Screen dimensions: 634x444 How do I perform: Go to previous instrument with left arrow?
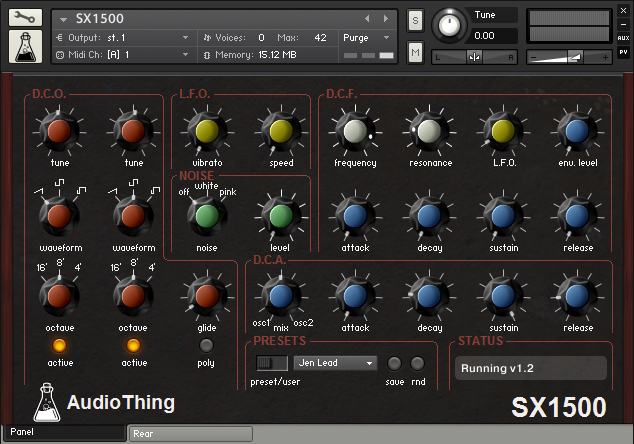368,18
